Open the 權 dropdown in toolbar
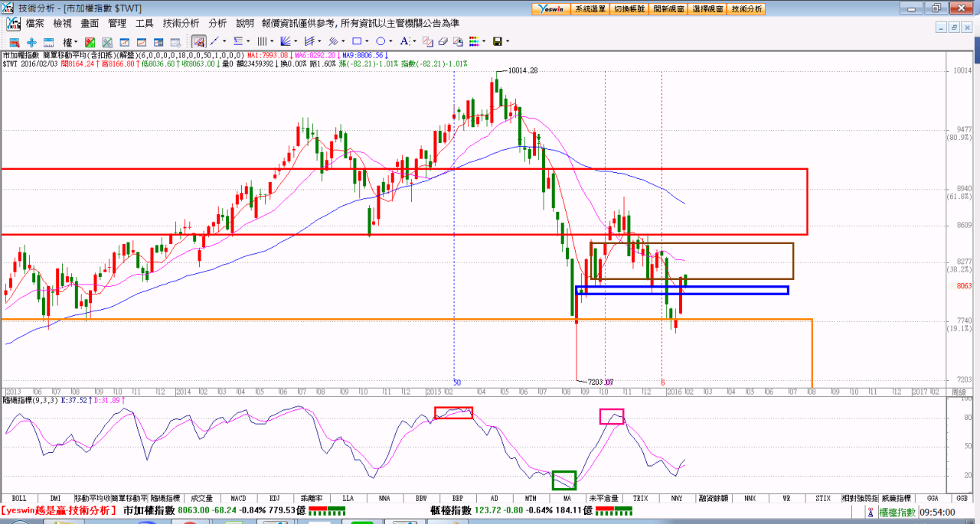Viewport: 980px width, 524px height. (69, 41)
